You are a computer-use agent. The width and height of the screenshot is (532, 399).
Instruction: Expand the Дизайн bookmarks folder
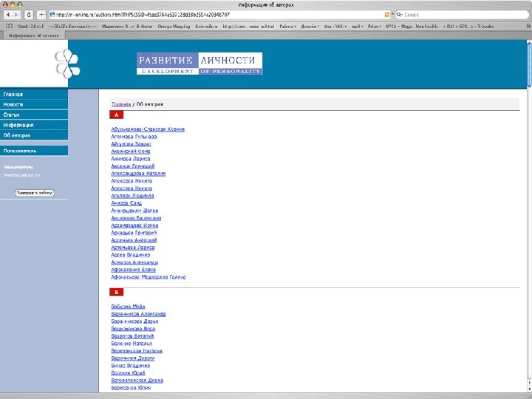click(310, 26)
